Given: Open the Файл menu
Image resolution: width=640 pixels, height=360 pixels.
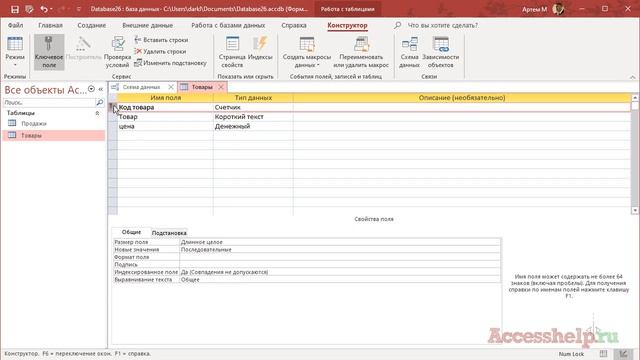Looking at the screenshot, I should point(16,25).
